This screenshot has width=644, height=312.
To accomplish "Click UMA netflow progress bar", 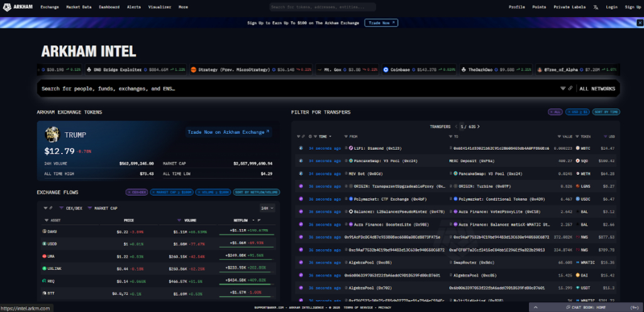I will coord(247,260).
